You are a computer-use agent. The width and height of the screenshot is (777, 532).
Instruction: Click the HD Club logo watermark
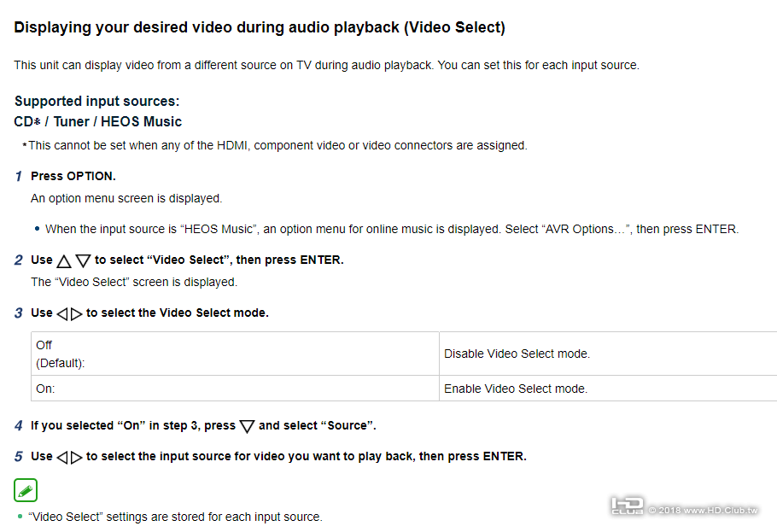point(628,506)
